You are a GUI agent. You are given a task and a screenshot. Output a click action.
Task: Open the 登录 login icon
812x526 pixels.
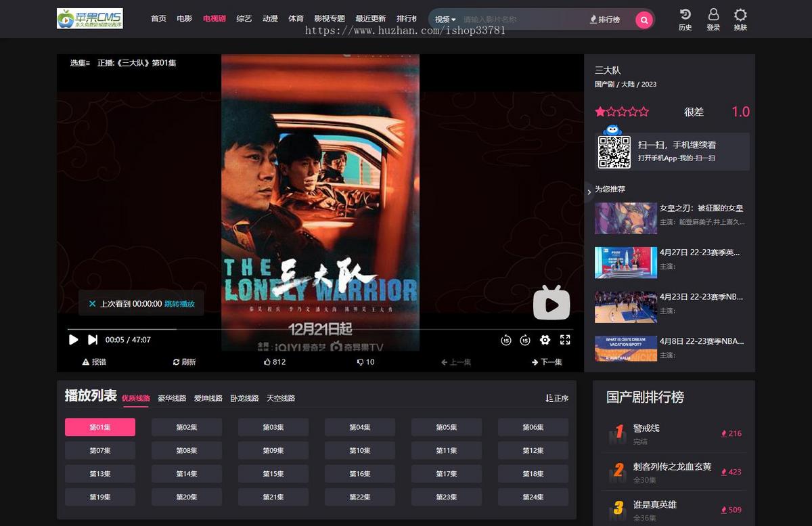(713, 20)
